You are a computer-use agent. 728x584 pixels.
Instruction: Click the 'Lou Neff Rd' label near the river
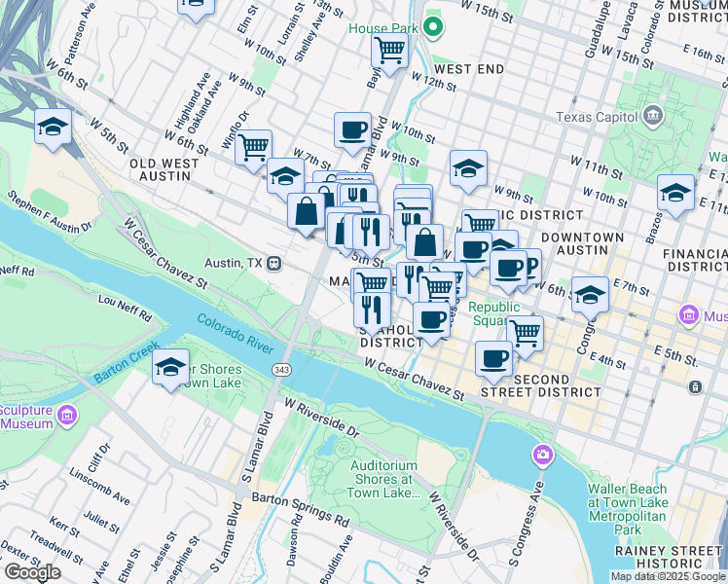click(125, 308)
